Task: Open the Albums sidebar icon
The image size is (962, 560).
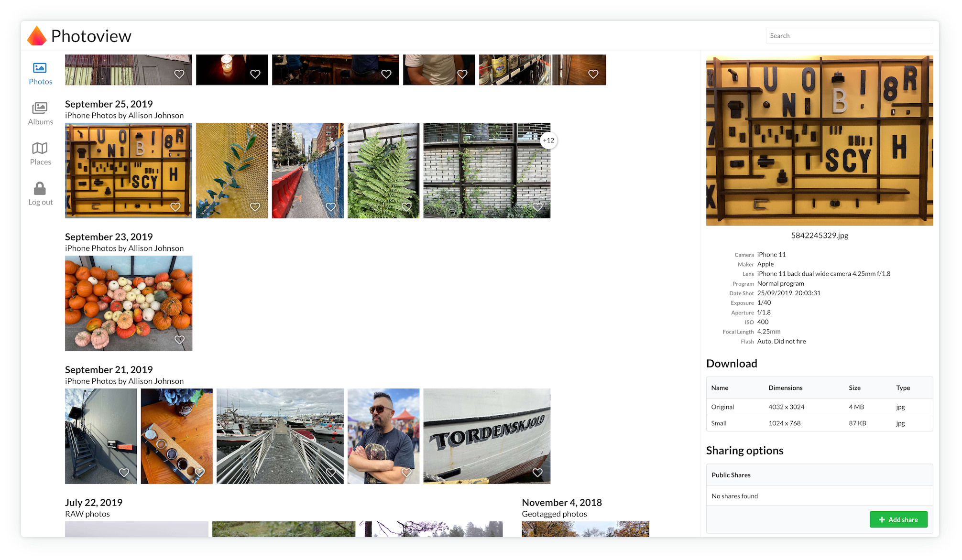Action: 40,108
